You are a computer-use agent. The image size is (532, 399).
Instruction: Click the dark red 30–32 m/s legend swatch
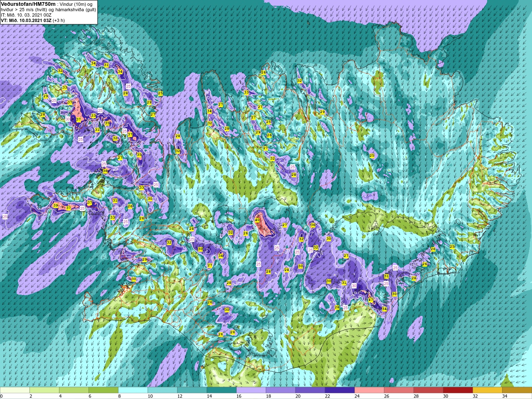point(458,390)
